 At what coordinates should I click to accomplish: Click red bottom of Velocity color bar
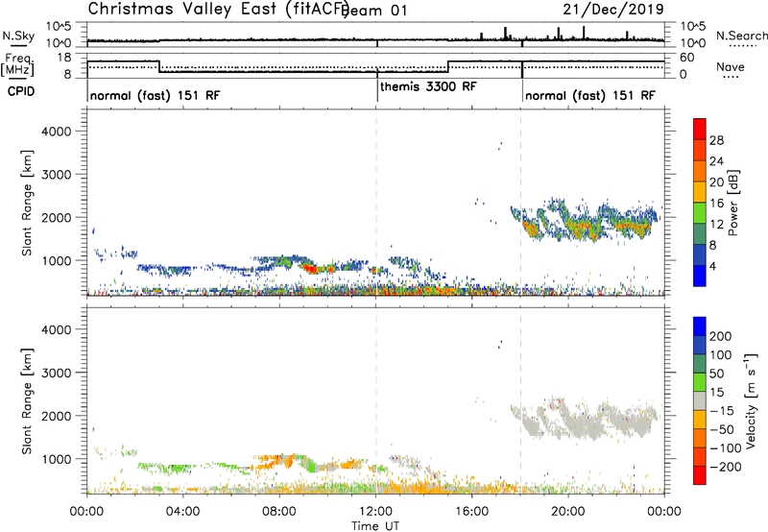click(700, 475)
